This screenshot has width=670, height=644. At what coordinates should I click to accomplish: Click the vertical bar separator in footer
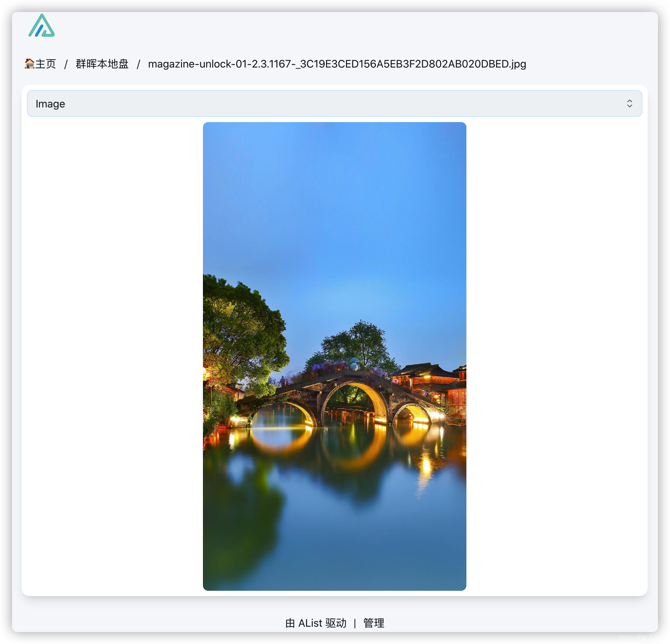pos(355,623)
